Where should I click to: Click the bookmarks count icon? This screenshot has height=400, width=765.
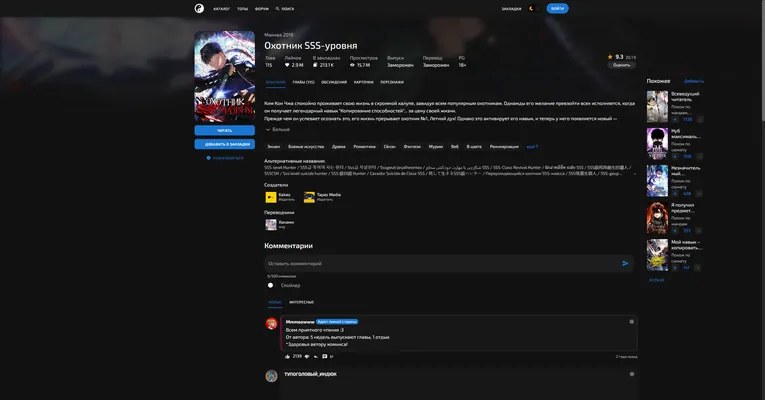[315, 65]
